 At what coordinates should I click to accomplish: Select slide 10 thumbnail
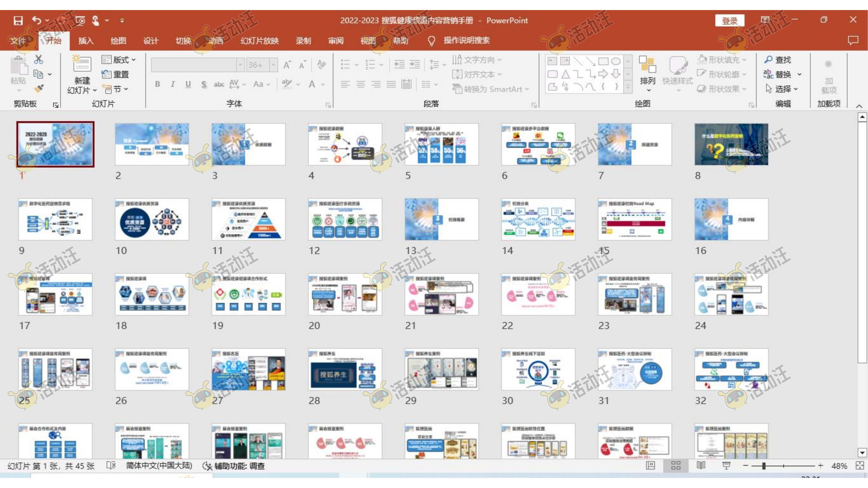pos(152,219)
